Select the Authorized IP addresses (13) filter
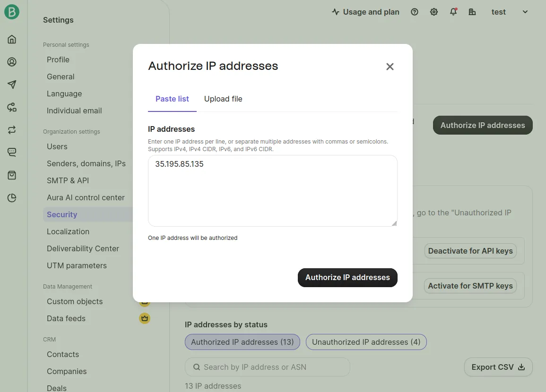546x392 pixels. pyautogui.click(x=243, y=342)
